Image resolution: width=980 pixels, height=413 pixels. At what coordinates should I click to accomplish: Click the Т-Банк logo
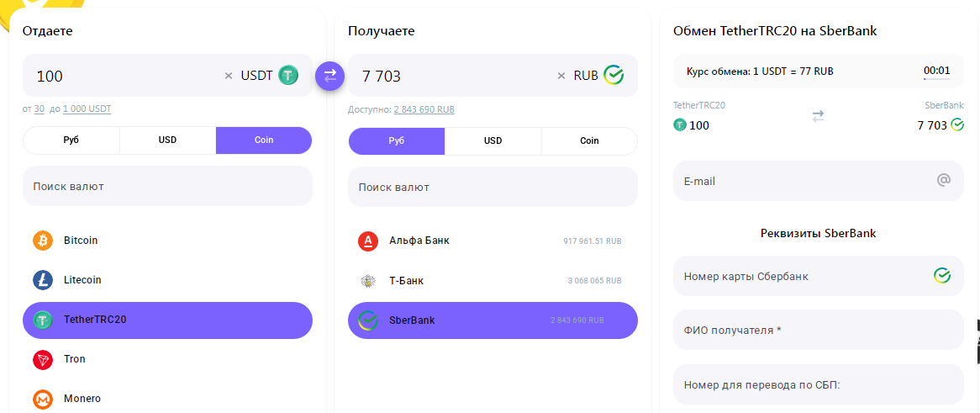(x=368, y=281)
